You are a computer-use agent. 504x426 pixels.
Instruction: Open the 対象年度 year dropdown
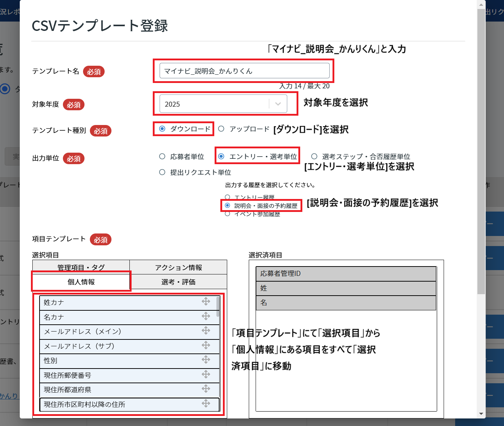click(x=277, y=103)
